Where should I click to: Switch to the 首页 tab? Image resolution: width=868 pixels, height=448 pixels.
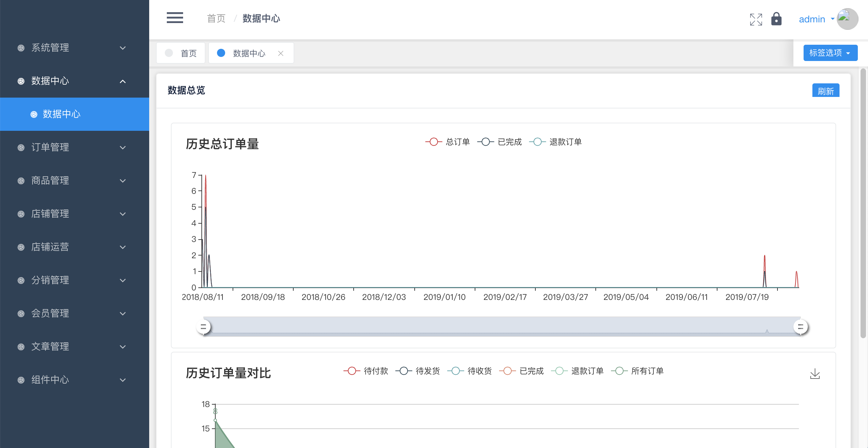tap(181, 53)
